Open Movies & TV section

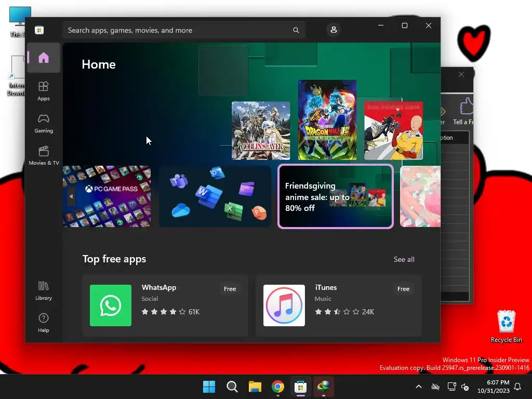coord(44,155)
